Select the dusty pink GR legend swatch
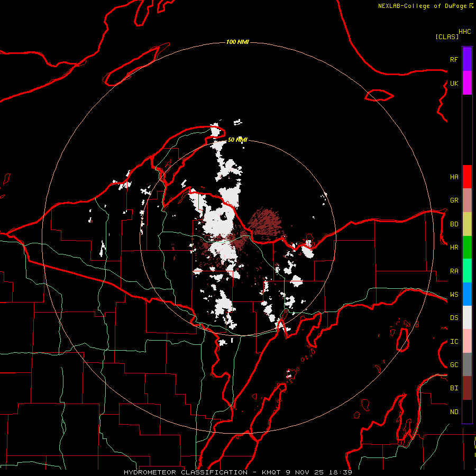The width and height of the screenshot is (476, 476). (467, 200)
